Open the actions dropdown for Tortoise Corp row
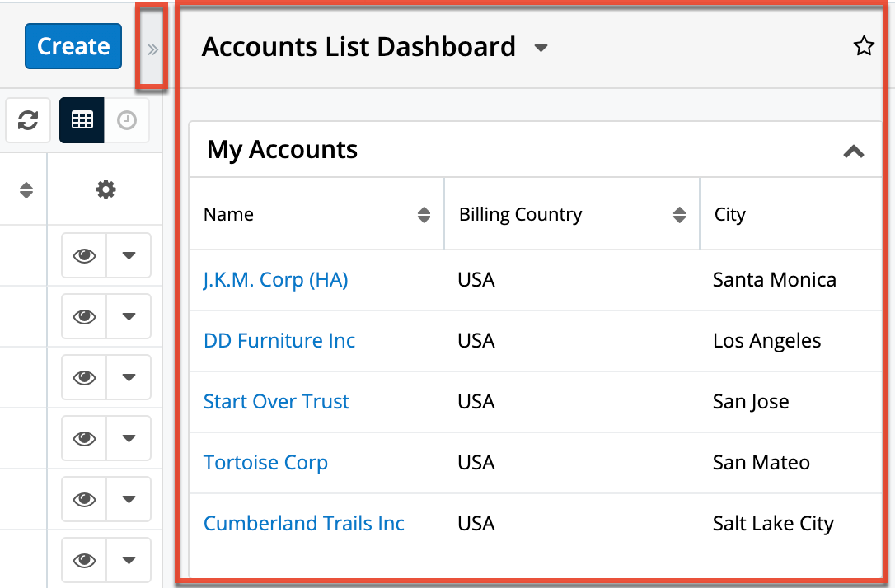This screenshot has height=588, width=895. click(129, 438)
